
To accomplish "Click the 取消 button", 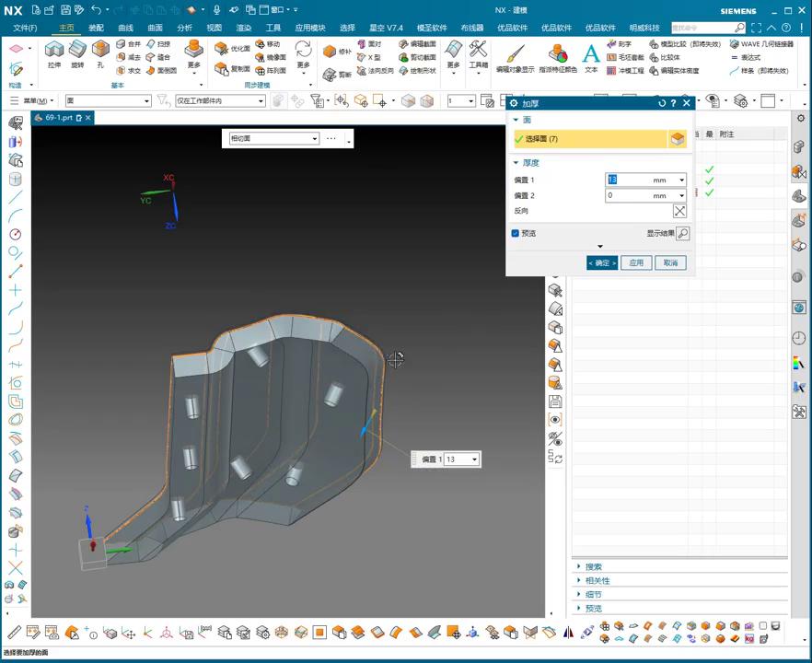I will pyautogui.click(x=670, y=263).
